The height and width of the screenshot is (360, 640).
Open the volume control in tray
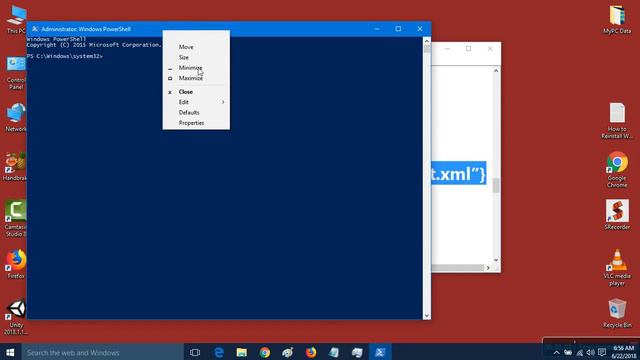pyautogui.click(x=590, y=353)
